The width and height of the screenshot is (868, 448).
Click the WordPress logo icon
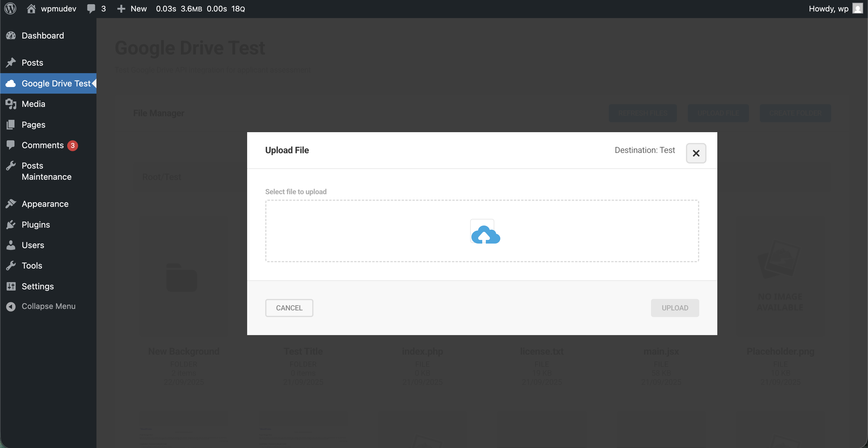[x=11, y=8]
